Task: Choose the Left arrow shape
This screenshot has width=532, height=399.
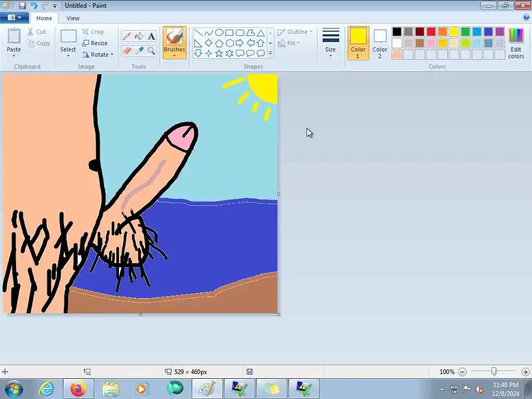Action: coord(250,43)
